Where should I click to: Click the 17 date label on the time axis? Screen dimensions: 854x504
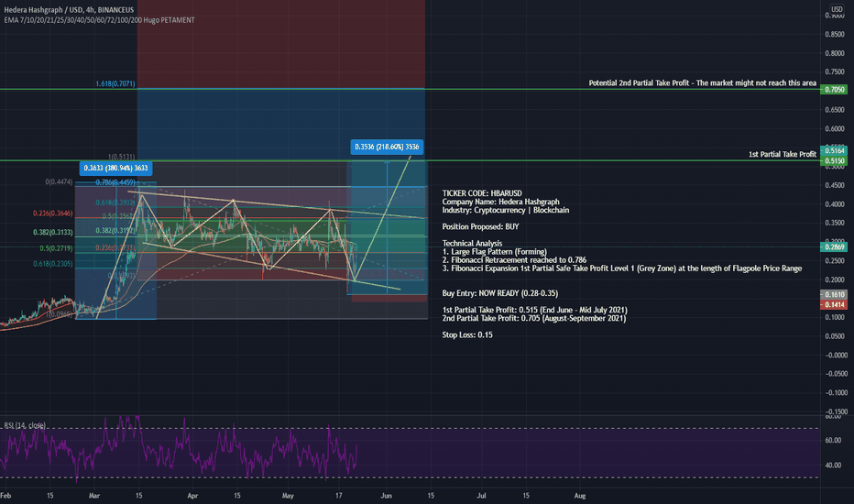click(338, 496)
